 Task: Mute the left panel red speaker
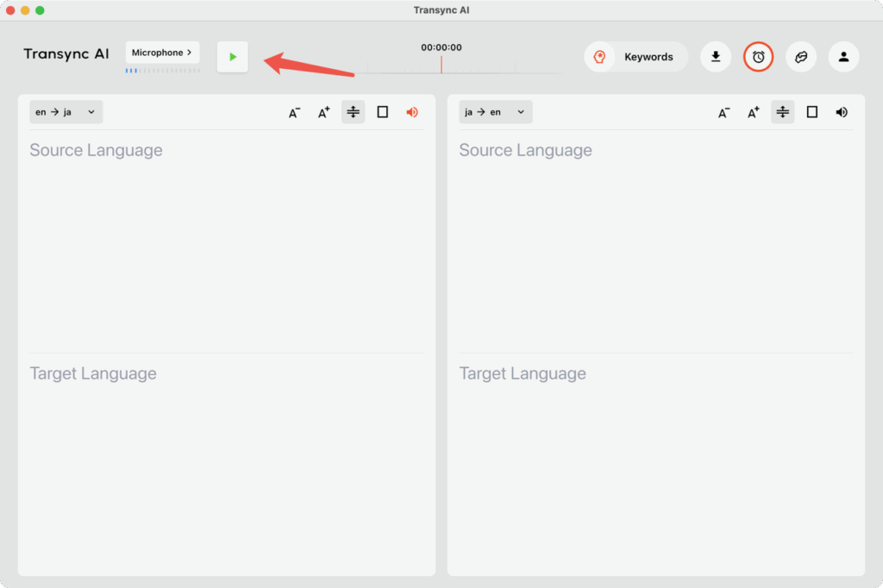pyautogui.click(x=412, y=112)
